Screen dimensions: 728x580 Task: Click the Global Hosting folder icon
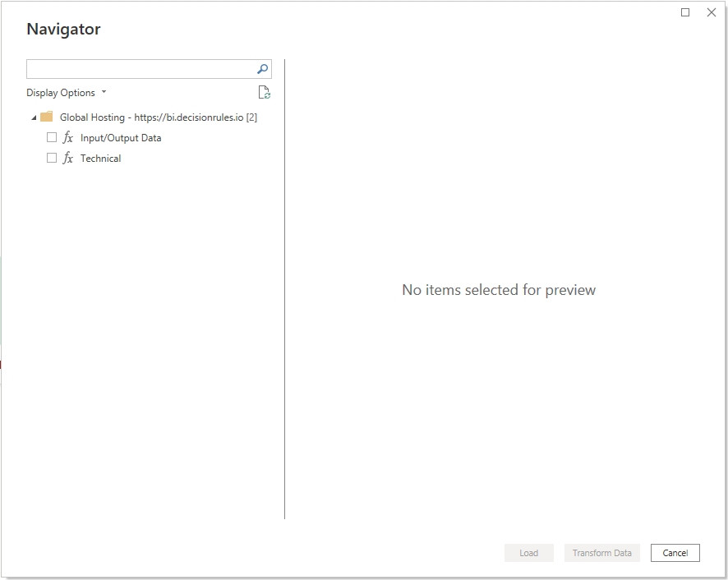click(x=47, y=117)
